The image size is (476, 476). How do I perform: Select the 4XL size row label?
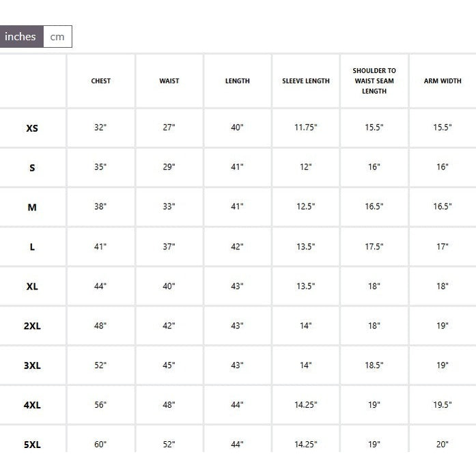point(32,405)
